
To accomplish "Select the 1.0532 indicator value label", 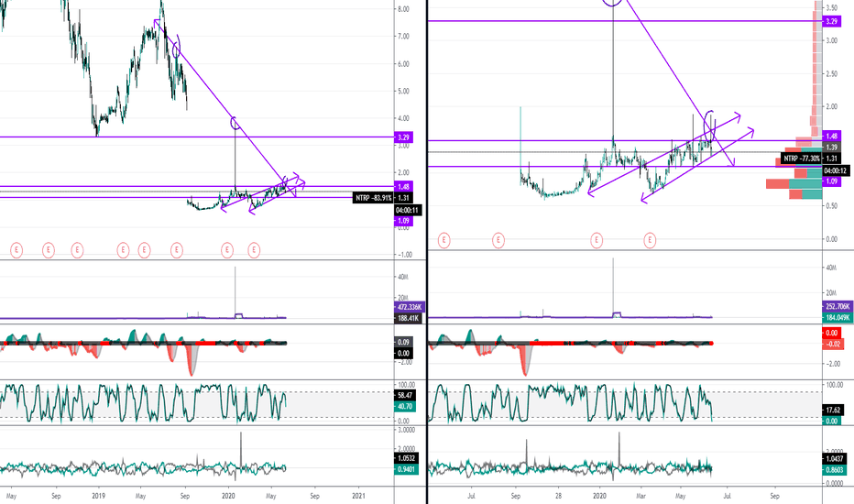I will [406, 458].
